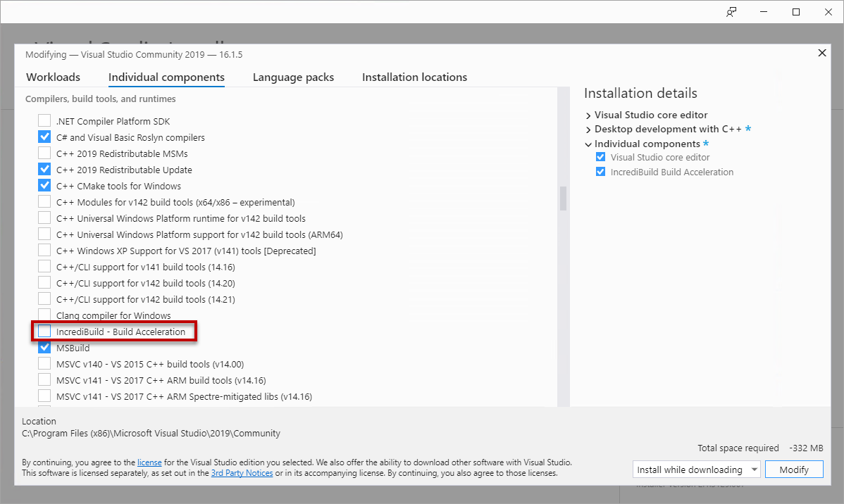The width and height of the screenshot is (844, 504).
Task: Click the components list scrollbar thumb
Action: [563, 199]
